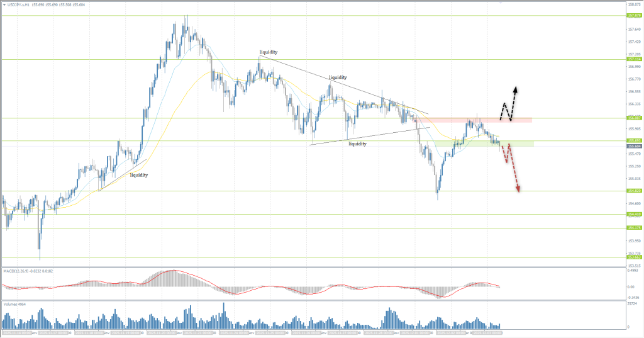The image size is (644, 338).
Task: Open the USDJPY chart title dropdown triangle
Action: point(4,4)
